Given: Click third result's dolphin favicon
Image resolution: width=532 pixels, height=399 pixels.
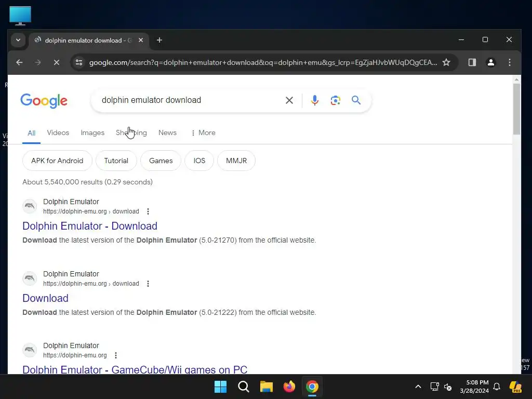Looking at the screenshot, I should pyautogui.click(x=30, y=350).
